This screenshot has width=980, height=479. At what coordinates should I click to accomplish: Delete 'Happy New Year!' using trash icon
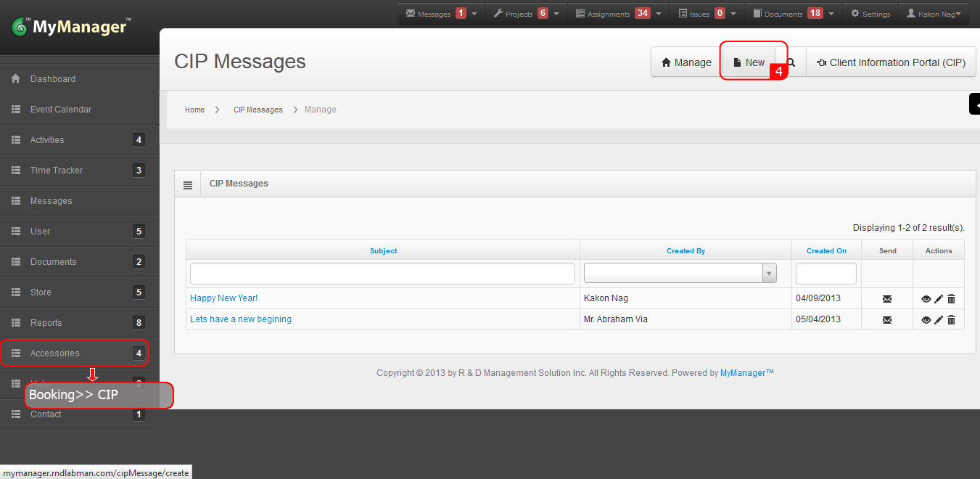coord(952,298)
